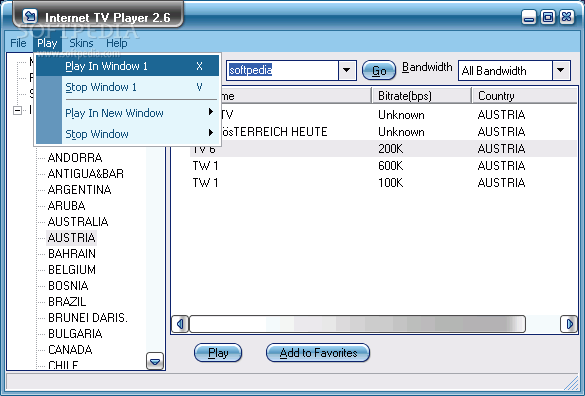Image resolution: width=585 pixels, height=396 pixels.
Task: Close the open Play menu
Action: click(x=47, y=43)
